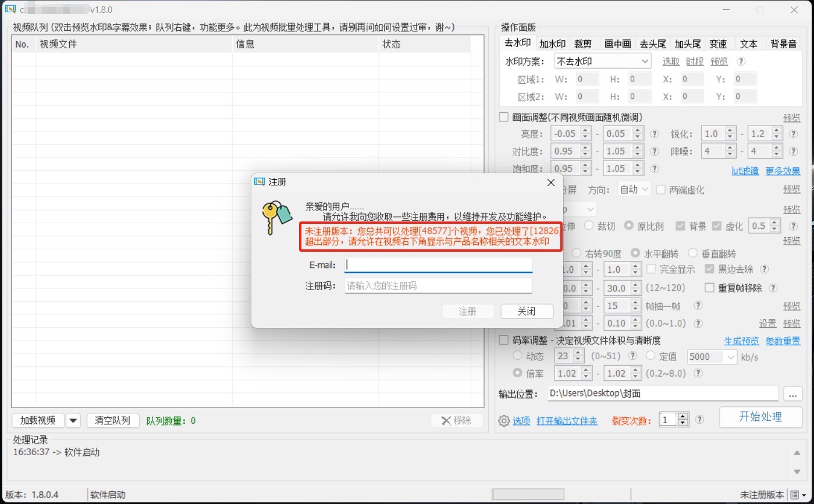814x504 pixels.
Task: Click the 对比度 row help icon
Action: pos(654,151)
